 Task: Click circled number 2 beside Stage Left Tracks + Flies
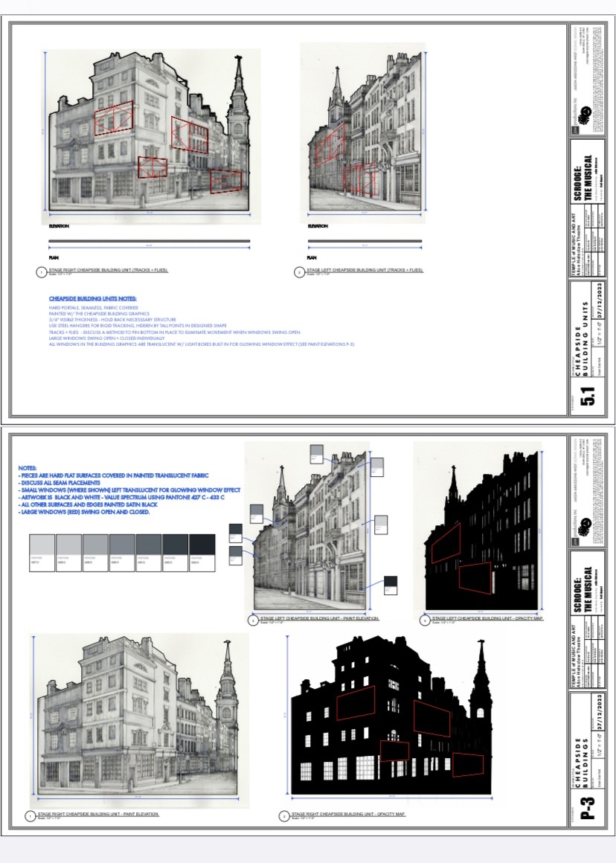coord(299,273)
